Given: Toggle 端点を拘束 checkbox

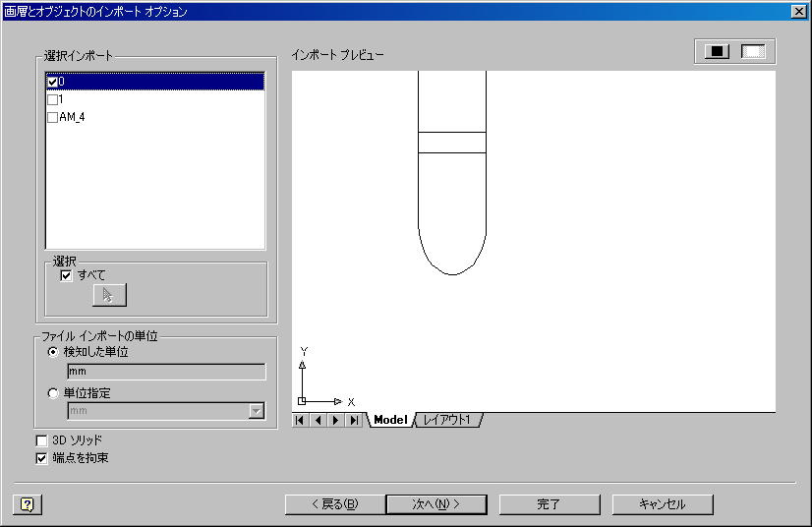Looking at the screenshot, I should tap(41, 458).
